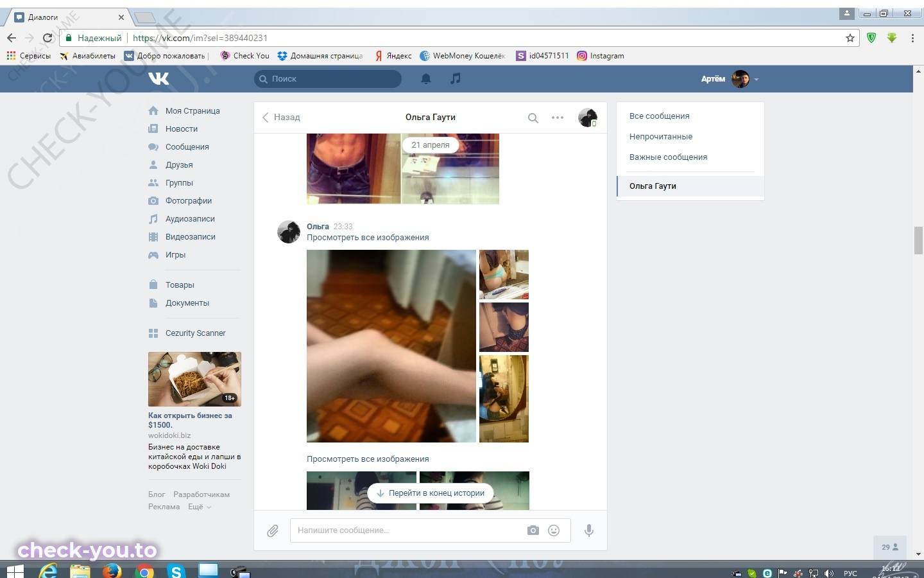Open Chrome three-dot menu

[x=912, y=38]
